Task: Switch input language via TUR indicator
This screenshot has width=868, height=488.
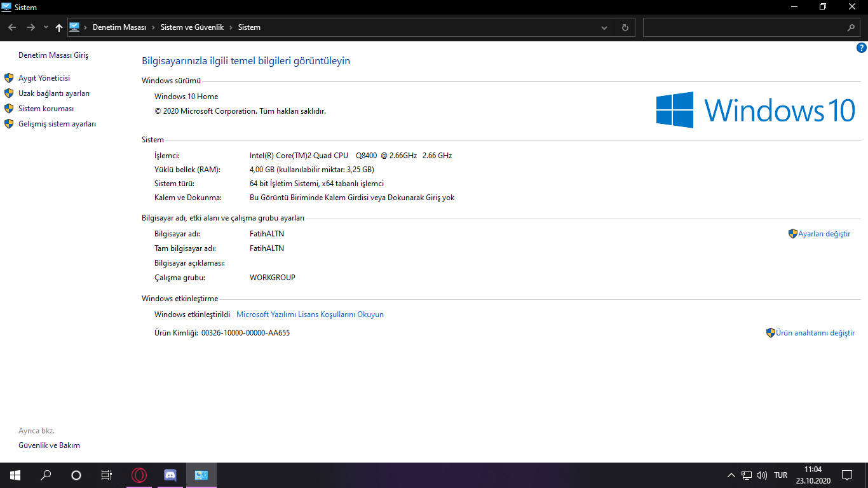Action: [781, 475]
